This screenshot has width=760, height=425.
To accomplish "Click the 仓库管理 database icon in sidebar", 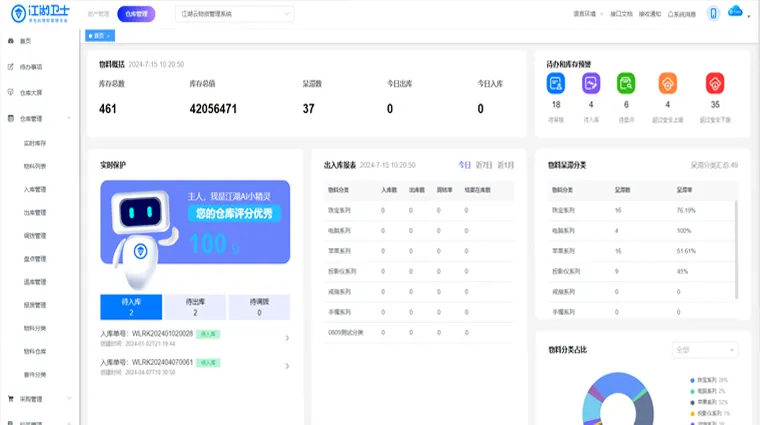I will point(11,118).
